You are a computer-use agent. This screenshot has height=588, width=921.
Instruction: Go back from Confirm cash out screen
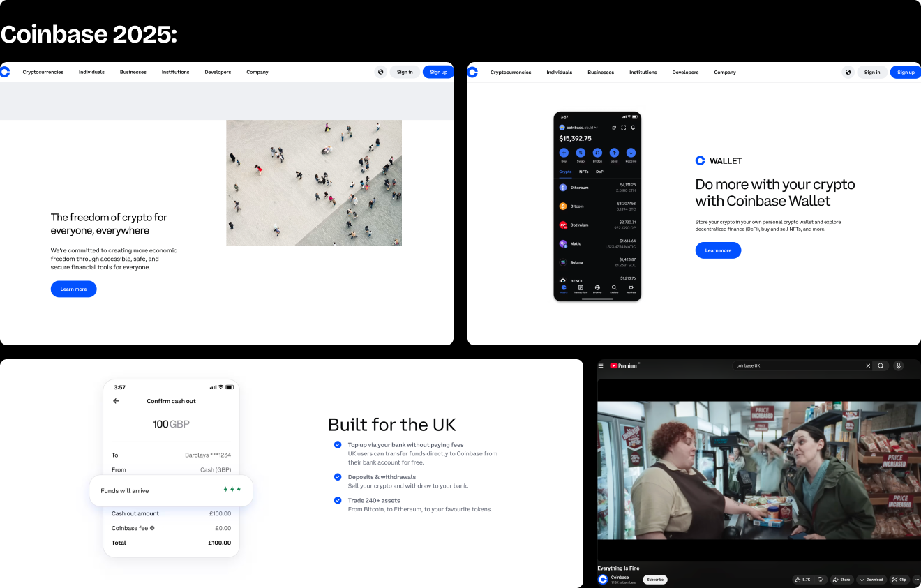point(116,401)
